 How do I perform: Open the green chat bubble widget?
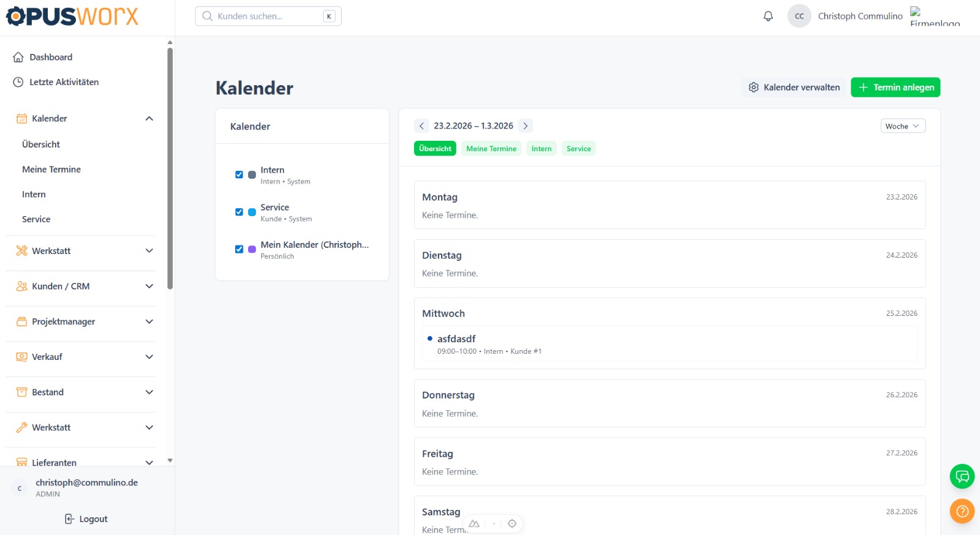962,476
